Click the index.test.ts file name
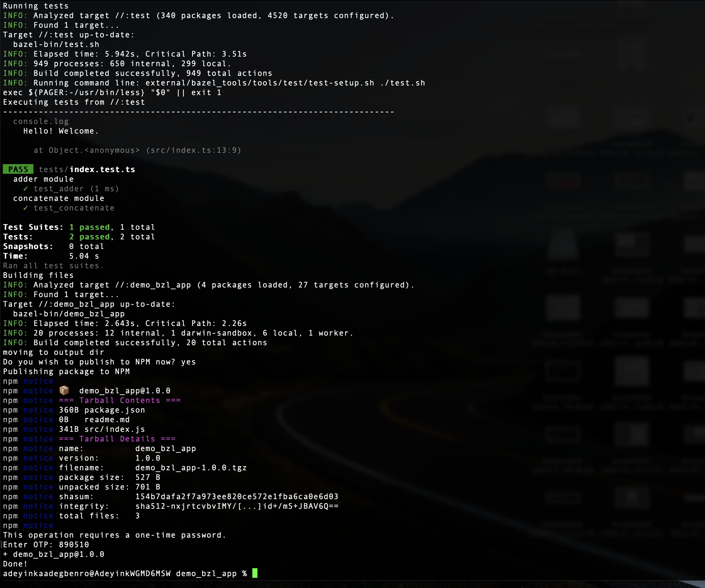This screenshot has width=705, height=588. (x=102, y=169)
